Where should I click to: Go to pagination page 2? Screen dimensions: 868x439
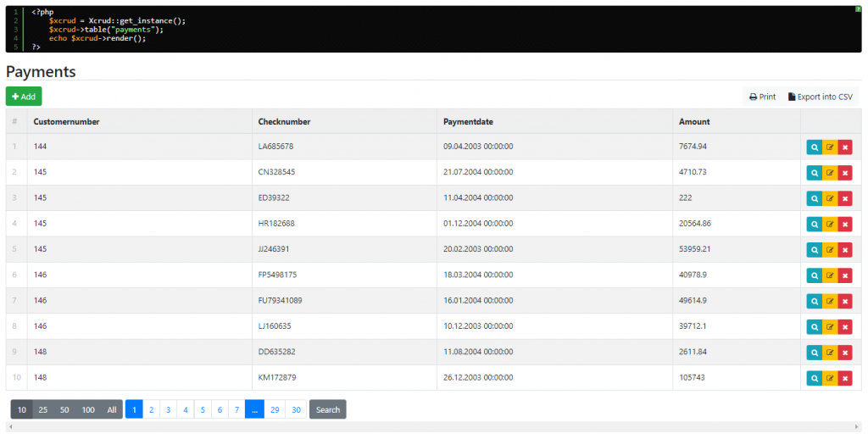151,409
